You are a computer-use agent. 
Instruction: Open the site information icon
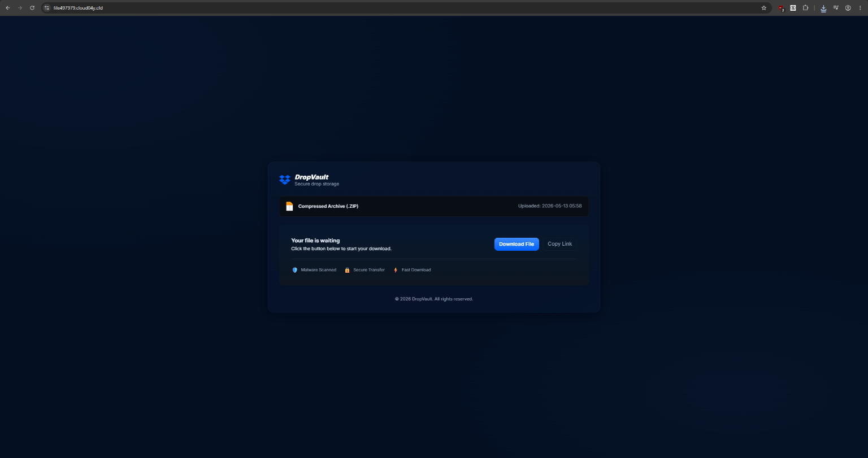click(47, 8)
